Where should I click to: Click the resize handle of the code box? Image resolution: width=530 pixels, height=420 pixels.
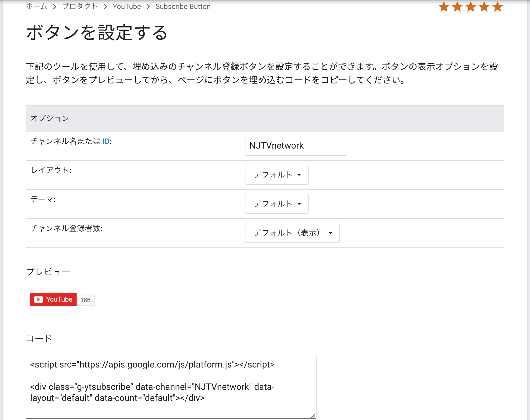[x=314, y=416]
